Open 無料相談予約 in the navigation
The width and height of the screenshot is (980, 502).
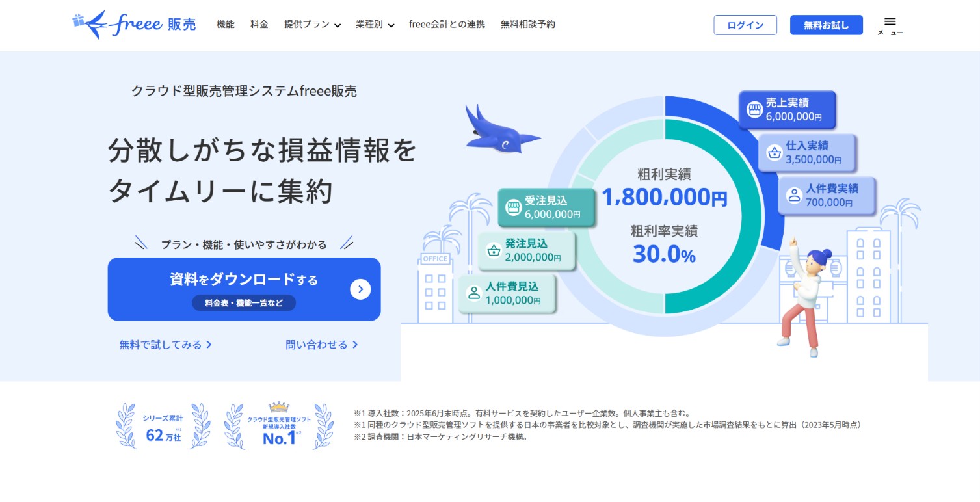click(528, 24)
